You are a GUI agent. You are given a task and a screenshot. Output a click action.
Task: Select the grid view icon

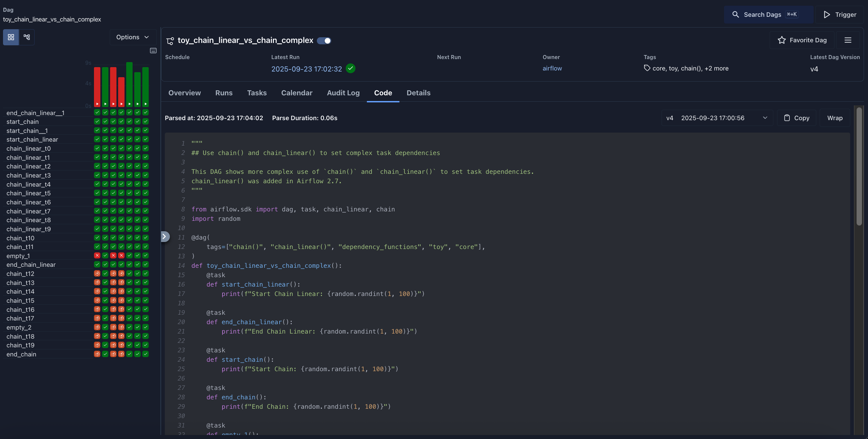click(x=10, y=37)
